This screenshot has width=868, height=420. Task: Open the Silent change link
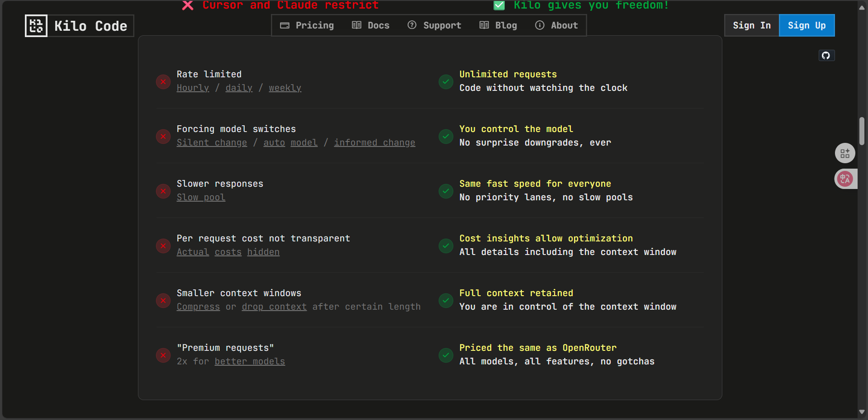coord(212,142)
